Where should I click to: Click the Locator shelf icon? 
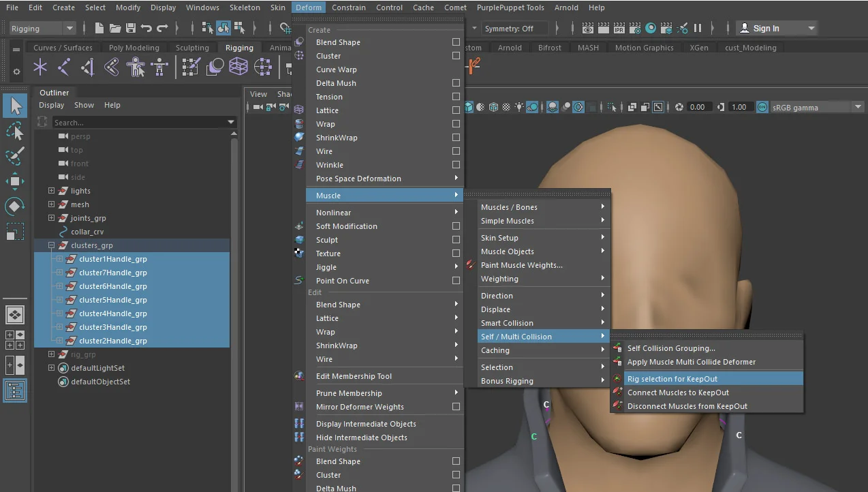40,67
